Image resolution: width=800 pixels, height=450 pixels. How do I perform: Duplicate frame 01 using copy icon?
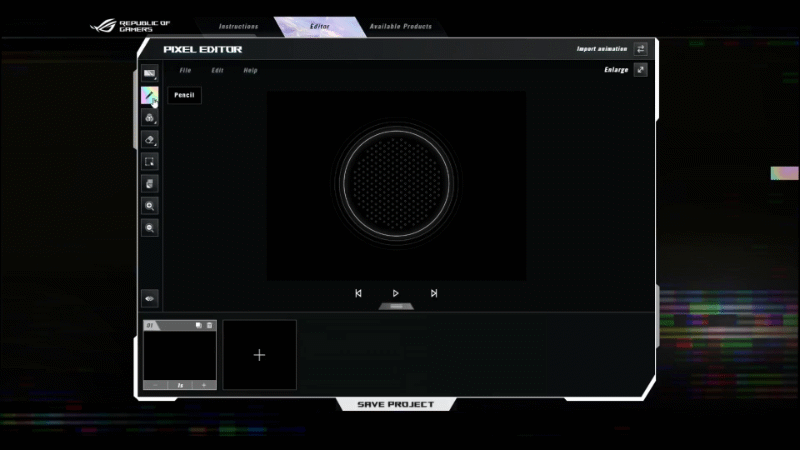coord(199,325)
